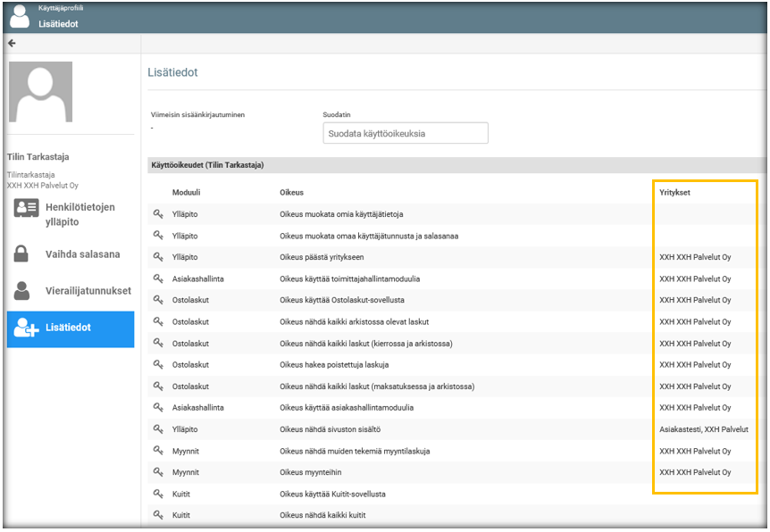Click the Yritykset column header
Viewport: 770px width, 532px height.
tap(674, 193)
